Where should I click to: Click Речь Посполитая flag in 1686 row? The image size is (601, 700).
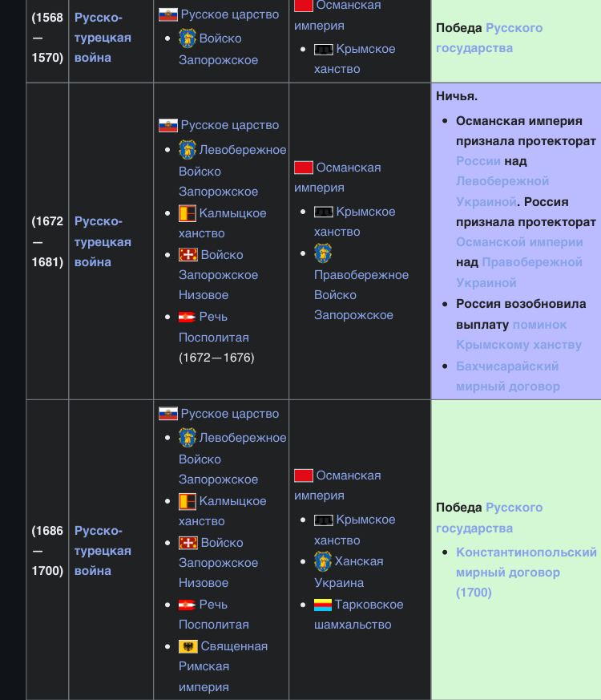coord(188,605)
